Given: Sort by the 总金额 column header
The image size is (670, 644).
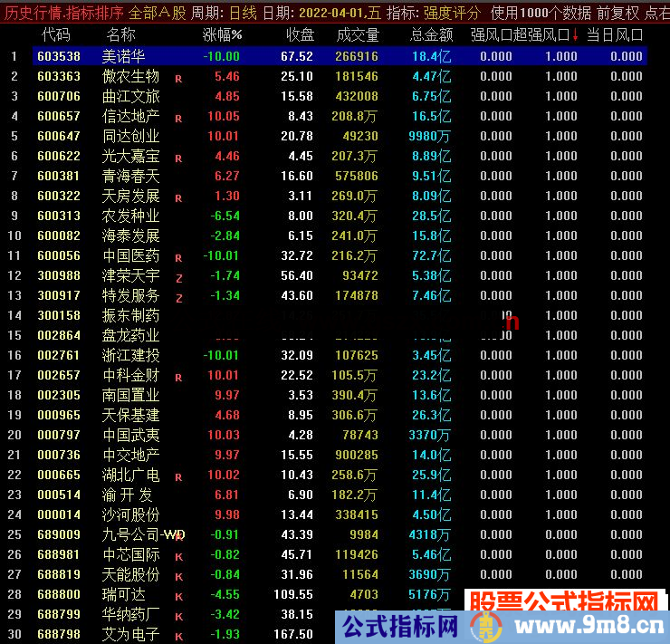Looking at the screenshot, I should pos(431,34).
